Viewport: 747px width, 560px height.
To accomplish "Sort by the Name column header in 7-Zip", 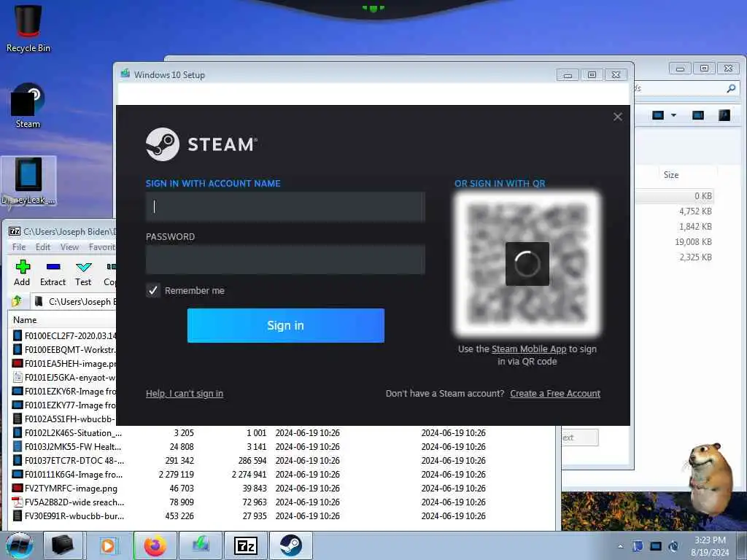I will [x=25, y=320].
